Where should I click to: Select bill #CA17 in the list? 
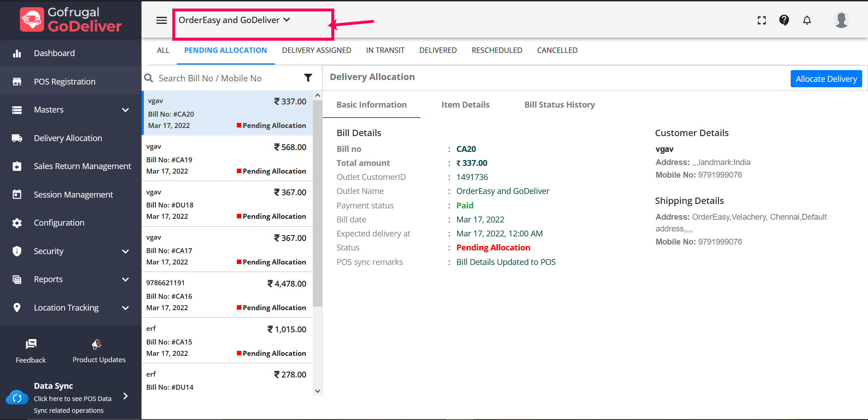pyautogui.click(x=227, y=250)
